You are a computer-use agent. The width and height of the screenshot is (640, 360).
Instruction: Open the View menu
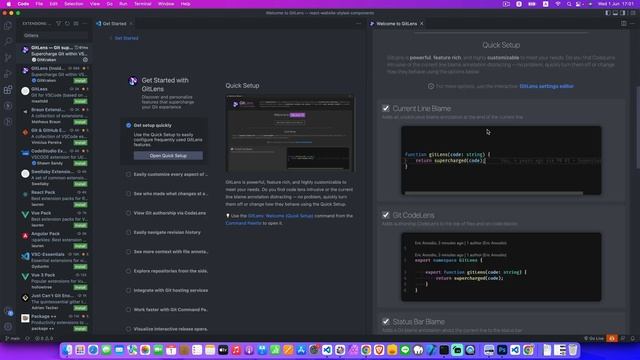pos(95,4)
